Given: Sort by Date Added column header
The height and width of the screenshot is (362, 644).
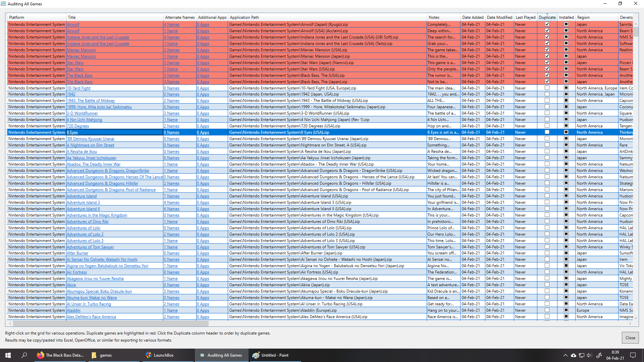Looking at the screenshot, I should tap(473, 17).
